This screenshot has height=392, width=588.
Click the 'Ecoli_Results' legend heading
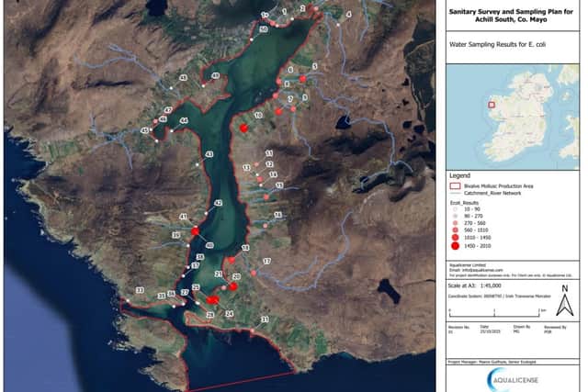pos(464,203)
